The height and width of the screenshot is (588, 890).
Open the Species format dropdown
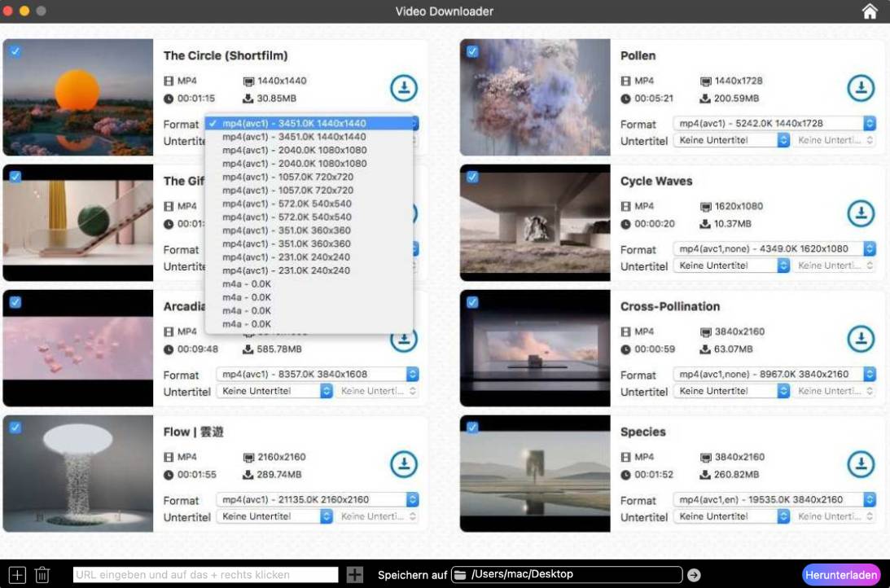tap(774, 500)
